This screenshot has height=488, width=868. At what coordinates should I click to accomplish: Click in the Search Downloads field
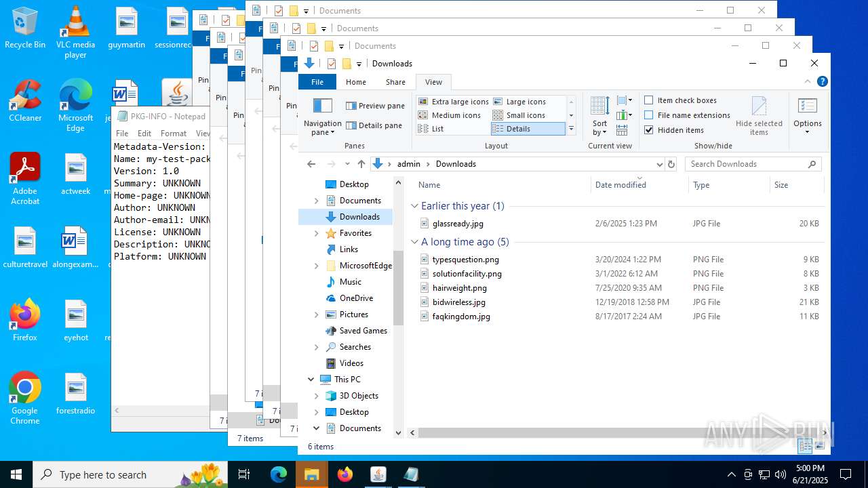pos(753,164)
